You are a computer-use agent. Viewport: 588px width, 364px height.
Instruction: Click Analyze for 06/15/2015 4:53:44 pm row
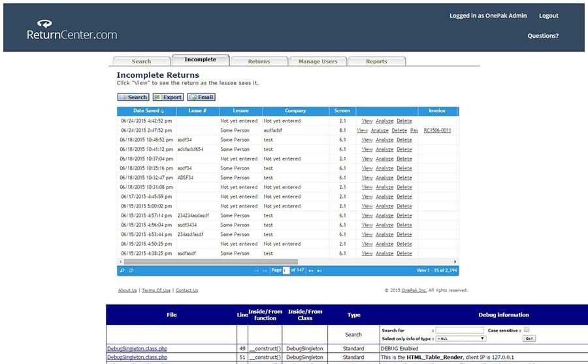tap(384, 234)
